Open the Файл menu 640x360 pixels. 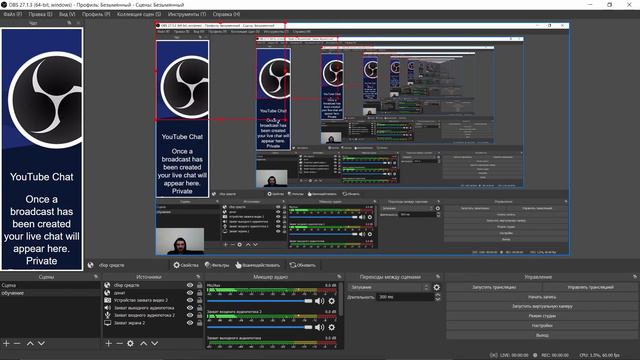click(13, 14)
